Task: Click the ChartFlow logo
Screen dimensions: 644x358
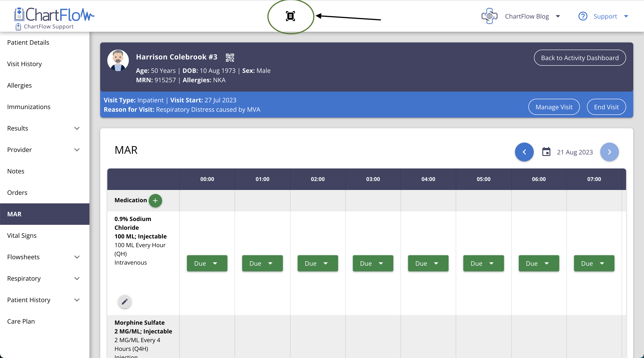Action: (x=54, y=15)
